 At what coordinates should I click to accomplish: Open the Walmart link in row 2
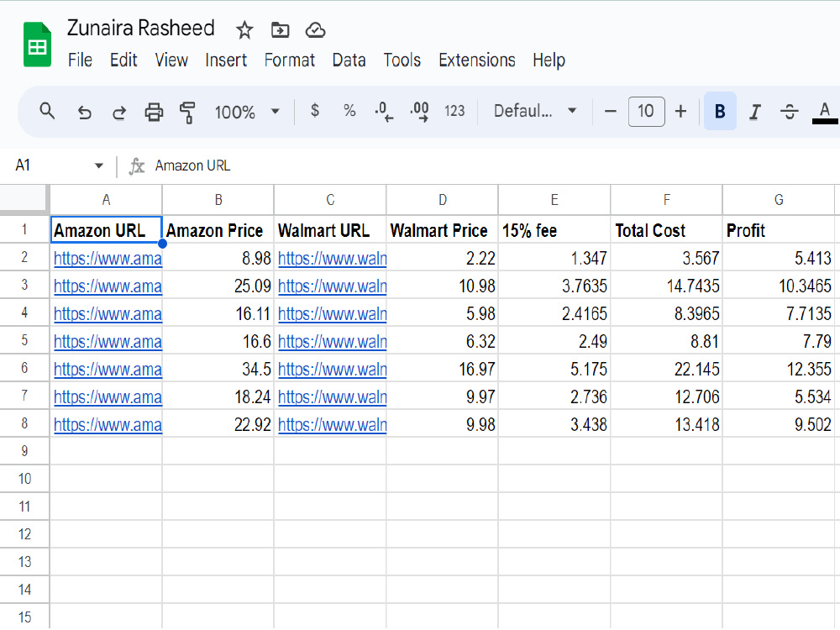pos(332,258)
